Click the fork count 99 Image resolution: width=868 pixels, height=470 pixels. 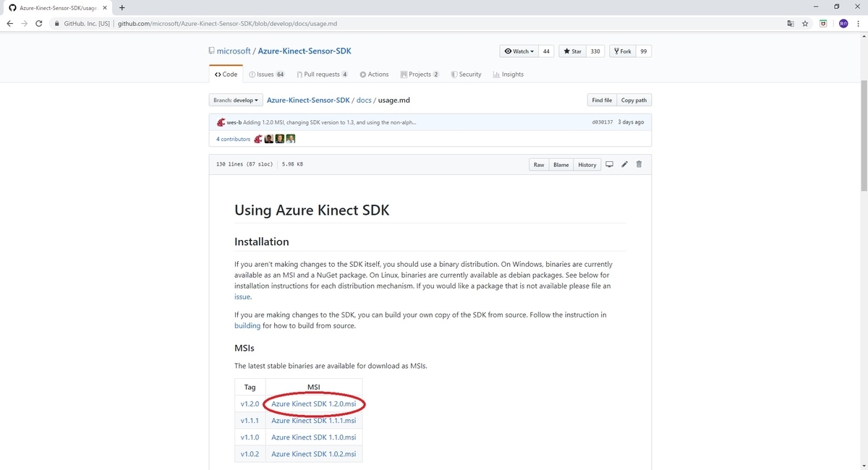[x=644, y=51]
